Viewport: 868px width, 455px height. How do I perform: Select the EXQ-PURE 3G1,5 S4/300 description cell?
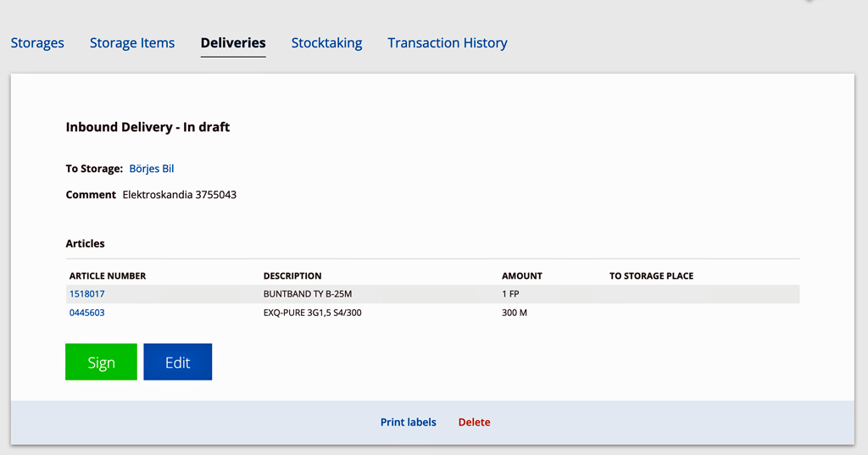312,313
